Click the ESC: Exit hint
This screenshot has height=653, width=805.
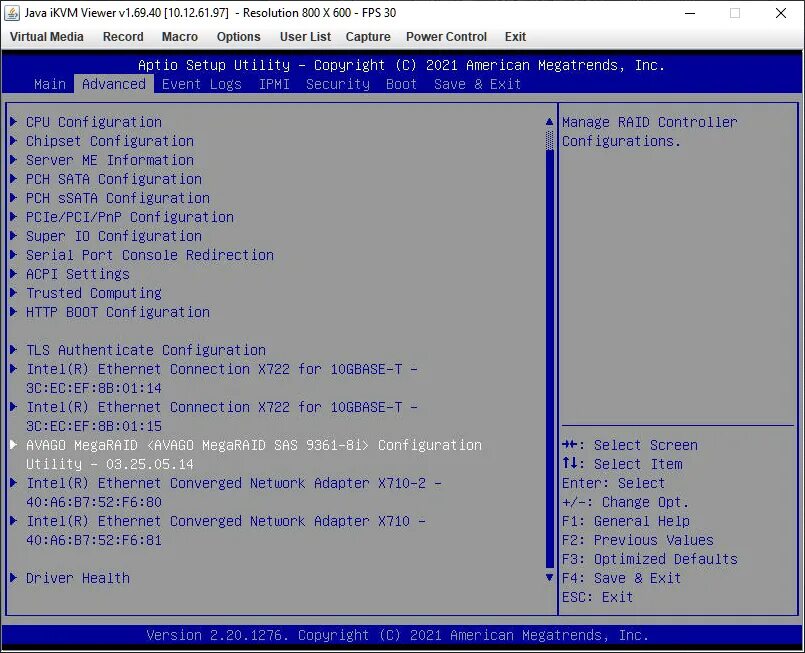(597, 597)
